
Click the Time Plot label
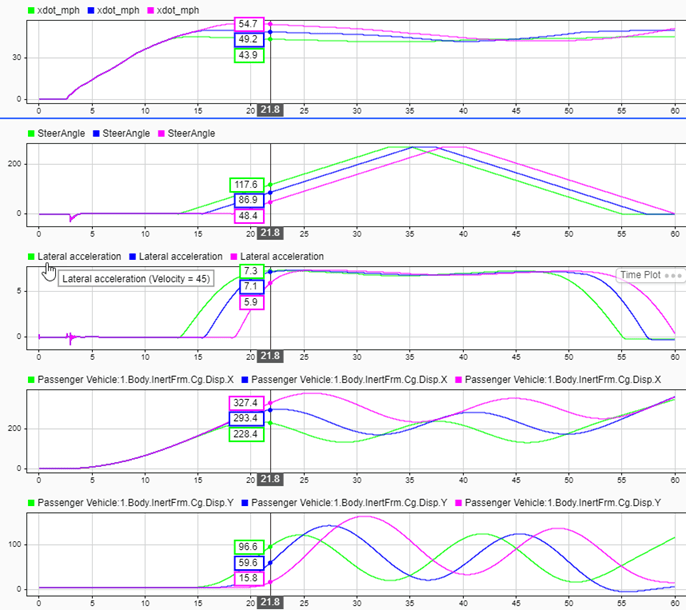pos(640,274)
